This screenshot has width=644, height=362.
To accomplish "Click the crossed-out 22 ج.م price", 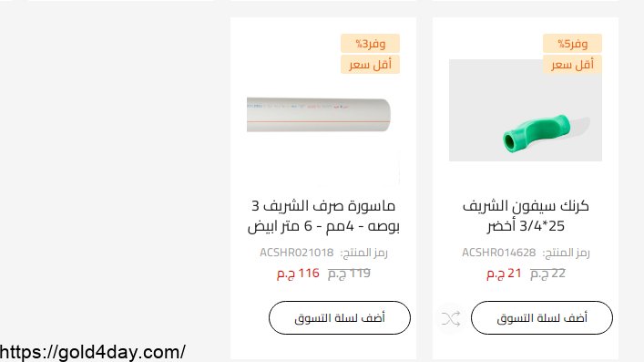I will (x=547, y=274).
